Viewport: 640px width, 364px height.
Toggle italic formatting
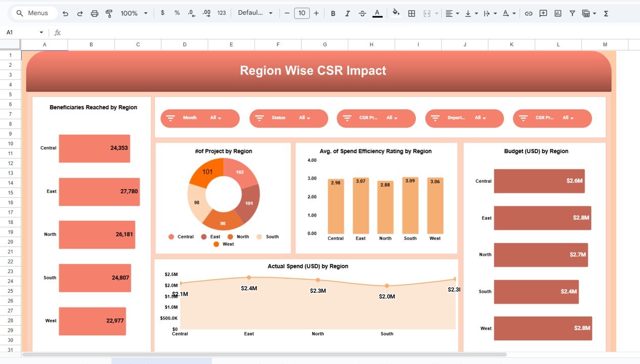pos(348,13)
